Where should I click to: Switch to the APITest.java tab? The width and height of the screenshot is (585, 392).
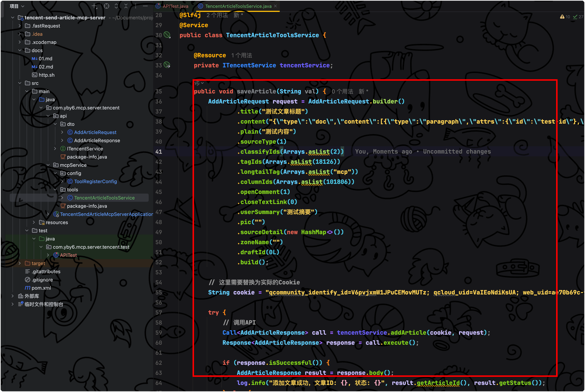(x=175, y=6)
